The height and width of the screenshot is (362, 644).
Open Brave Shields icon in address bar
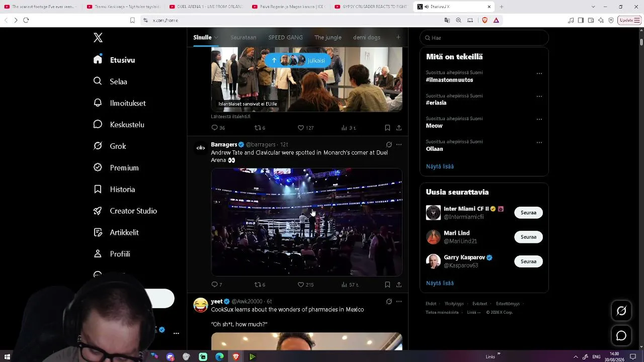[x=485, y=20]
